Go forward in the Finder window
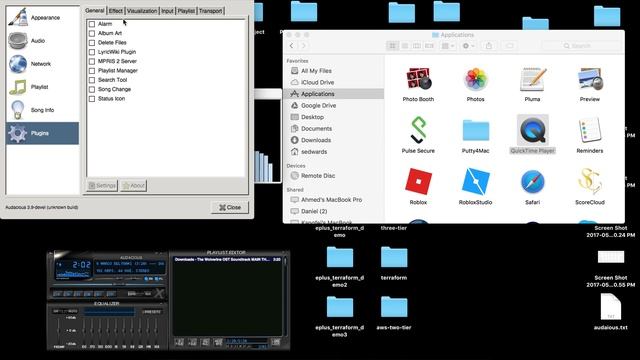640x360 pixels. [x=303, y=46]
